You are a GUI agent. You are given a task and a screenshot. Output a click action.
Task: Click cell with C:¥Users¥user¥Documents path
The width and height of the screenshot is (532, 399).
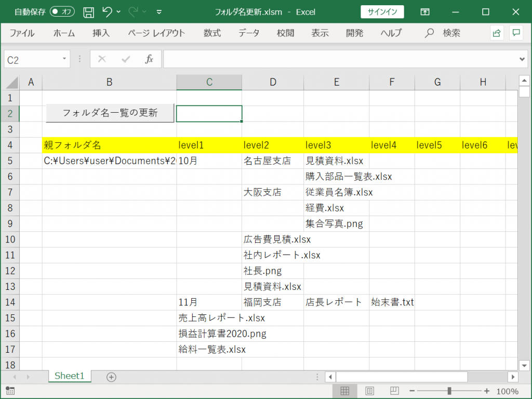coord(109,161)
